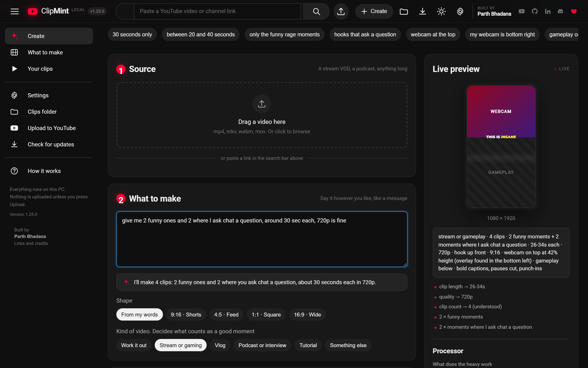The image size is (588, 368).
Task: Select 'Podcast or interview' video kind
Action: pyautogui.click(x=262, y=345)
